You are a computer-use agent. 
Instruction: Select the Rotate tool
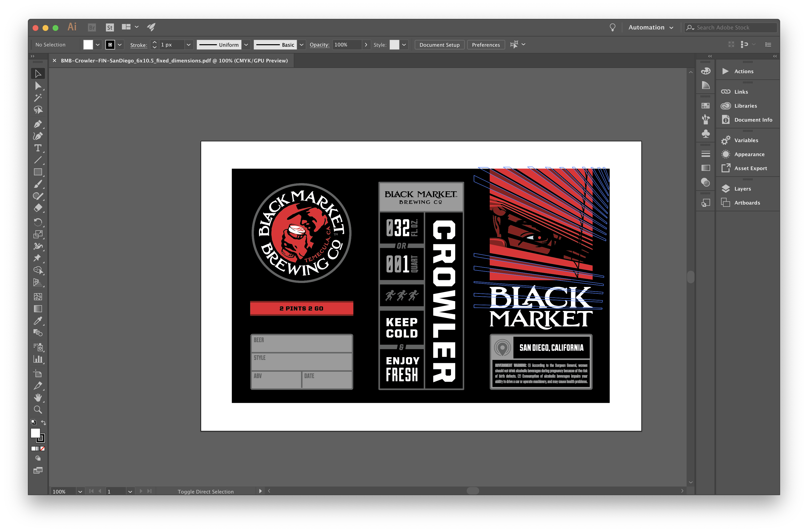(38, 222)
